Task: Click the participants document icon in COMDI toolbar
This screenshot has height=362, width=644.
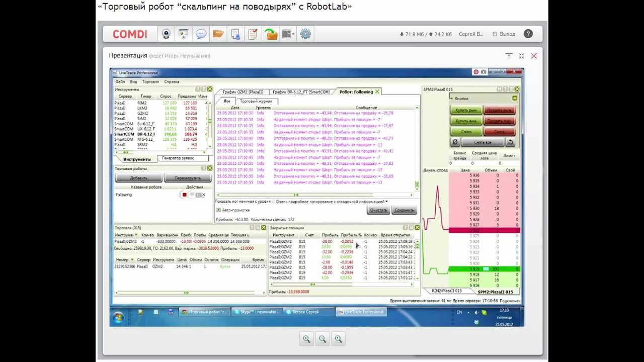Action: (235, 34)
